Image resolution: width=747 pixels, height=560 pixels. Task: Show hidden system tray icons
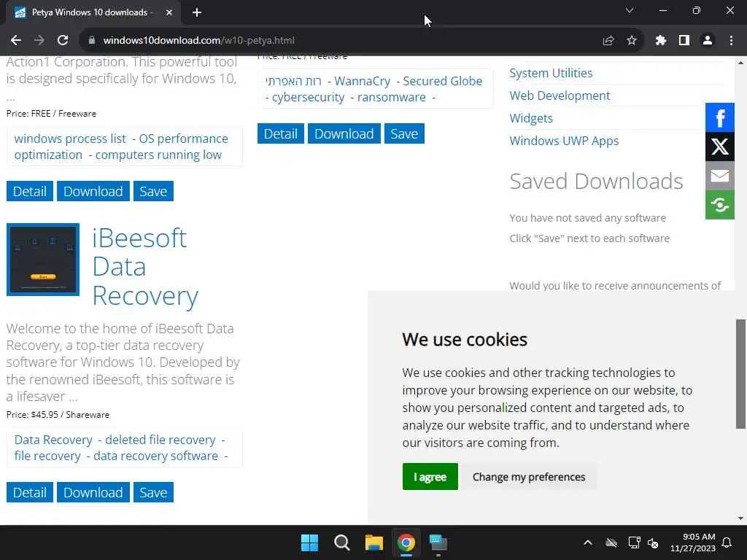click(588, 542)
